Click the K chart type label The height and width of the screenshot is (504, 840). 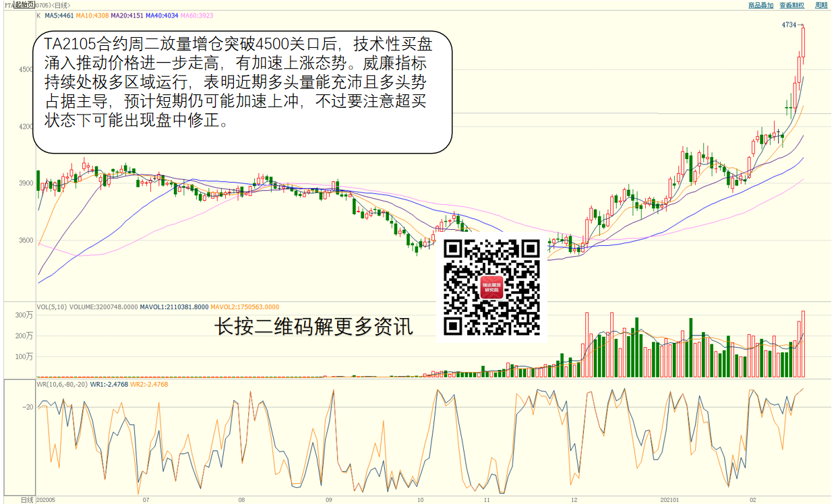tap(38, 15)
